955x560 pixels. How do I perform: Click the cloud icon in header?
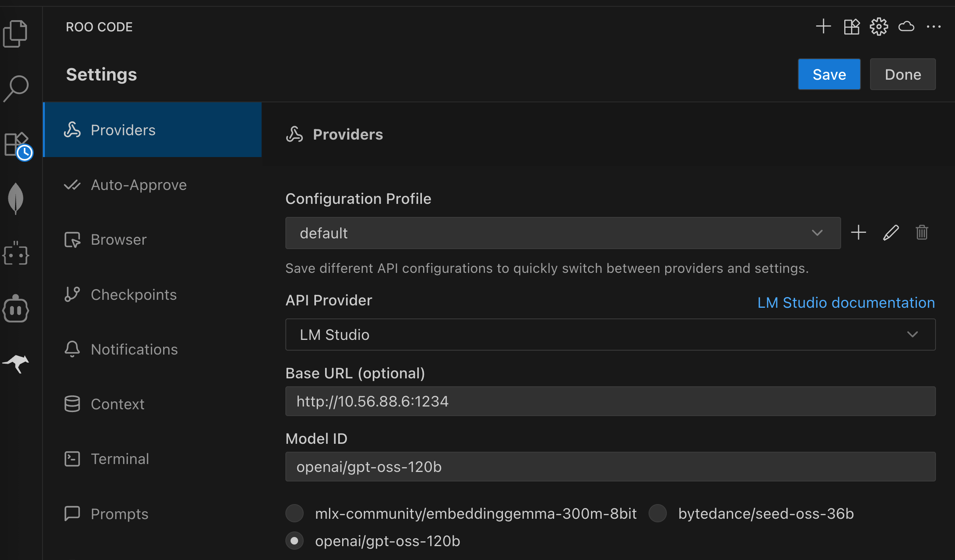point(906,27)
